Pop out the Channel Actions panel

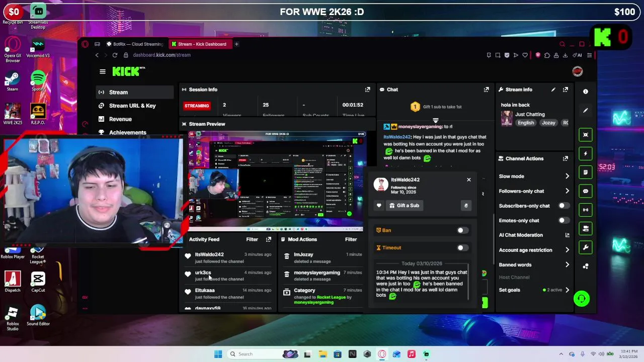(566, 158)
